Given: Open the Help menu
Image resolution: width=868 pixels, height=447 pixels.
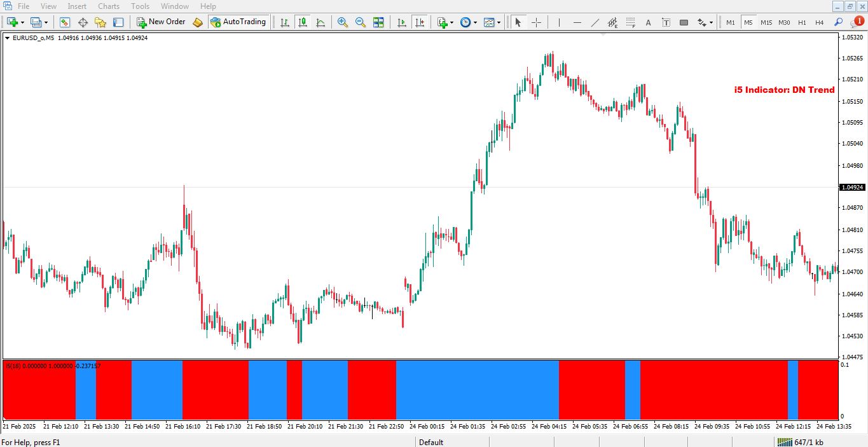Looking at the screenshot, I should click(208, 6).
